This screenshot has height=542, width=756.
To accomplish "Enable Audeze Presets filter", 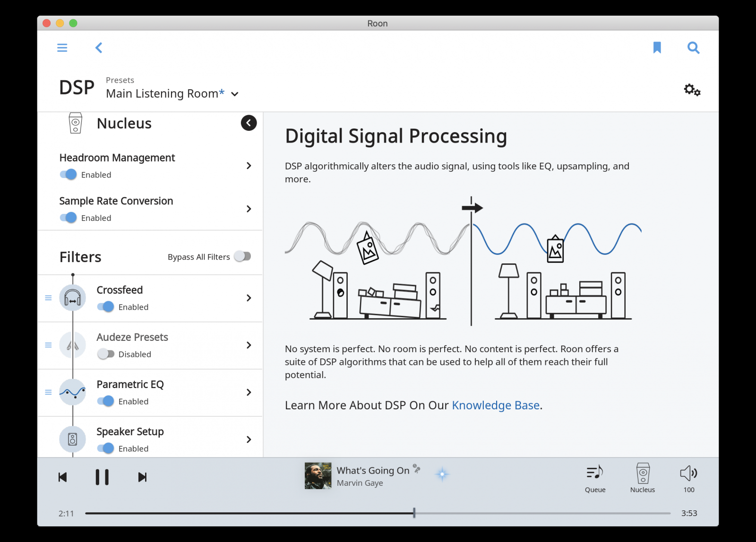I will pyautogui.click(x=106, y=354).
